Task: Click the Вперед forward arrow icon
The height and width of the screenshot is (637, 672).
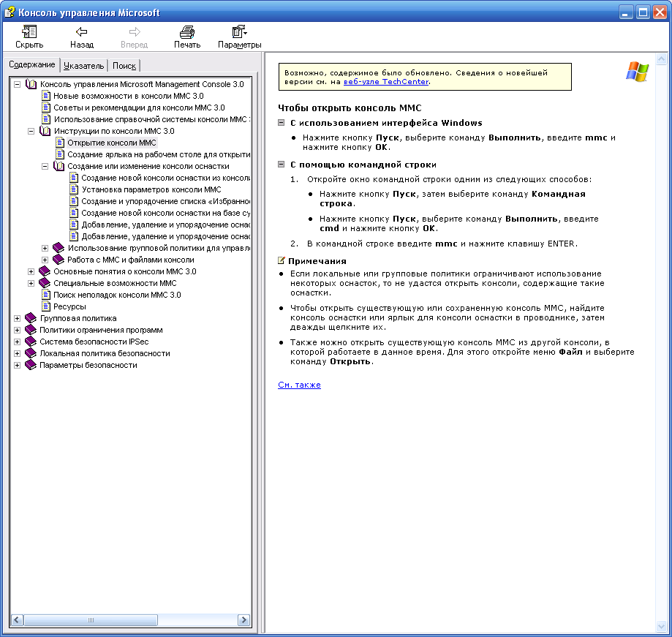Action: pos(135,31)
